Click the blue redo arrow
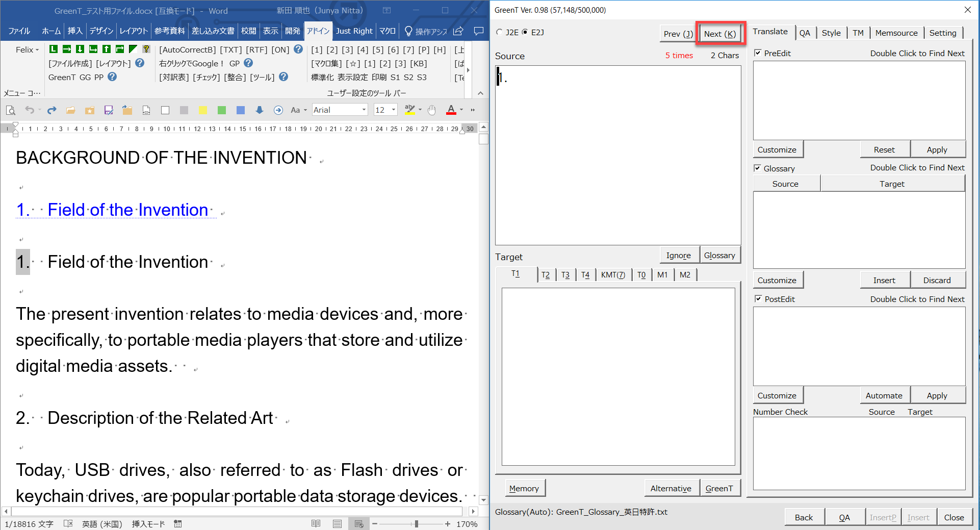Viewport: 980px width, 530px height. (51, 110)
